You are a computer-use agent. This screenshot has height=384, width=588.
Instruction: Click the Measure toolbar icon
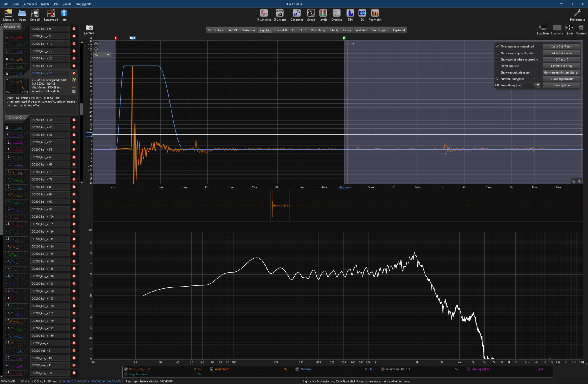tap(8, 15)
